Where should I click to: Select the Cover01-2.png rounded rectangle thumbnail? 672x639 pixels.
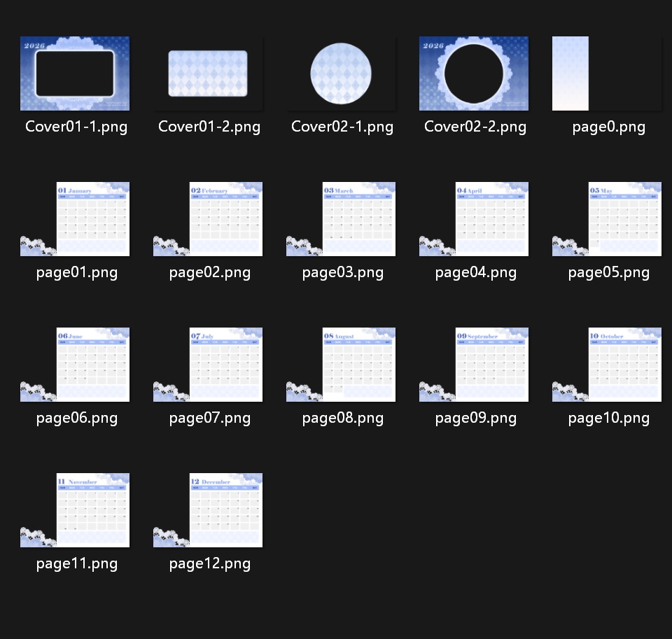tap(208, 73)
